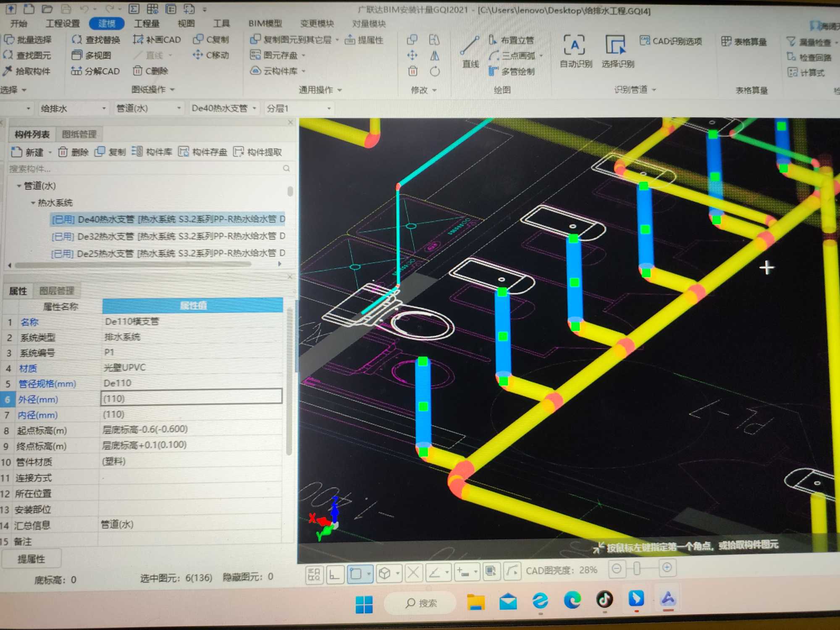Click the 计算式 formula tool
The height and width of the screenshot is (630, 840).
pos(806,73)
